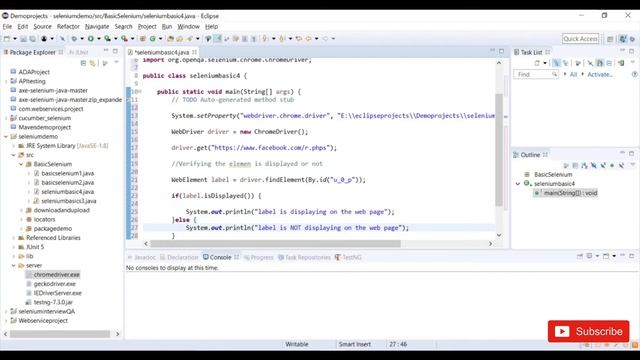The height and width of the screenshot is (360, 640).
Task: Collapse the server folder node
Action: point(13,265)
